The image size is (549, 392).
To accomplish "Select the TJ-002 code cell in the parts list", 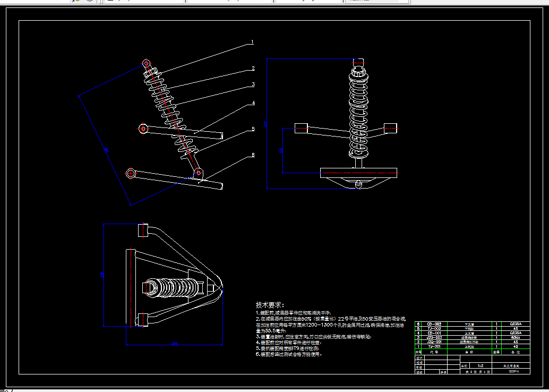I will tap(434, 329).
